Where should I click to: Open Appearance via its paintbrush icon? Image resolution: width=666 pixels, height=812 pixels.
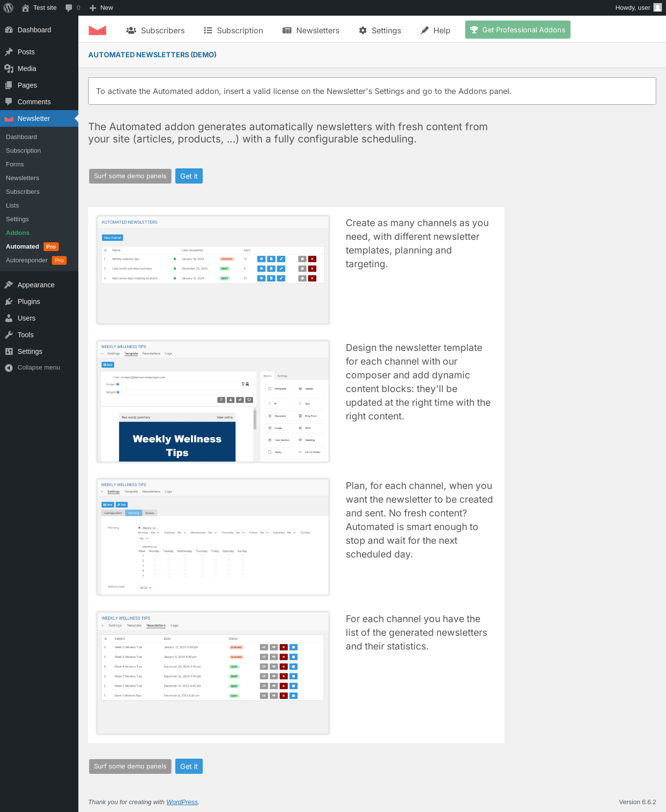9,285
